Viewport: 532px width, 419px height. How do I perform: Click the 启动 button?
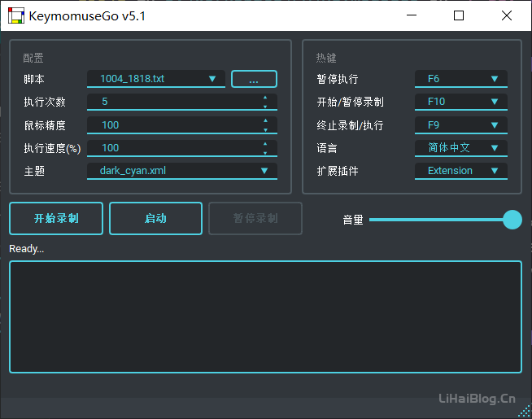pyautogui.click(x=155, y=219)
